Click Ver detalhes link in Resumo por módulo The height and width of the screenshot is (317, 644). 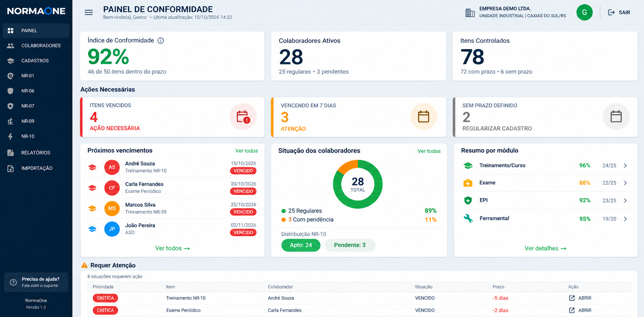coord(545,249)
